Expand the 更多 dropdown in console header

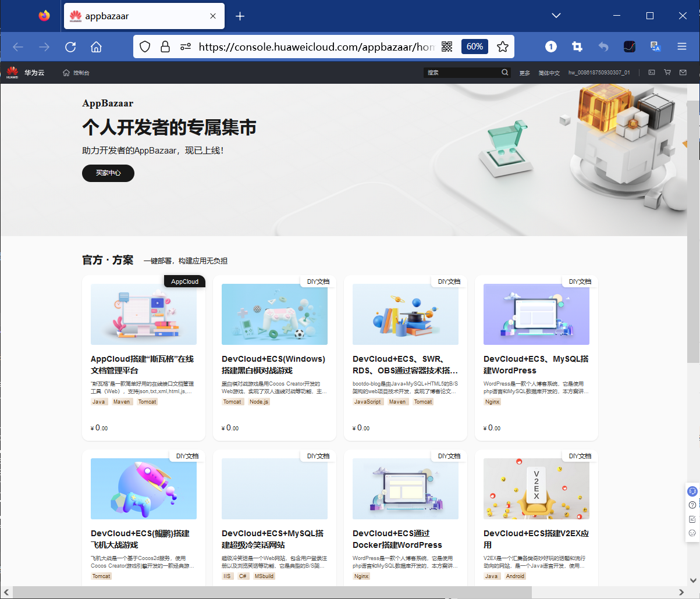[524, 72]
